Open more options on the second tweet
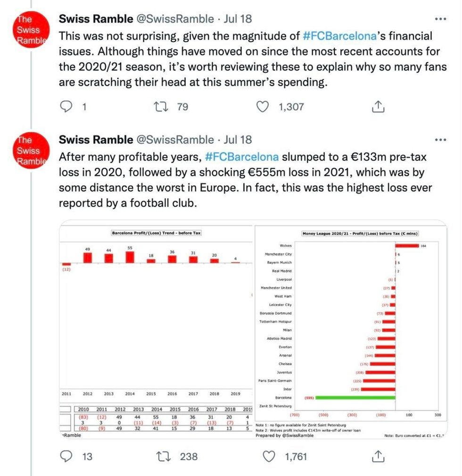This screenshot has width=462, height=476. coord(439,140)
